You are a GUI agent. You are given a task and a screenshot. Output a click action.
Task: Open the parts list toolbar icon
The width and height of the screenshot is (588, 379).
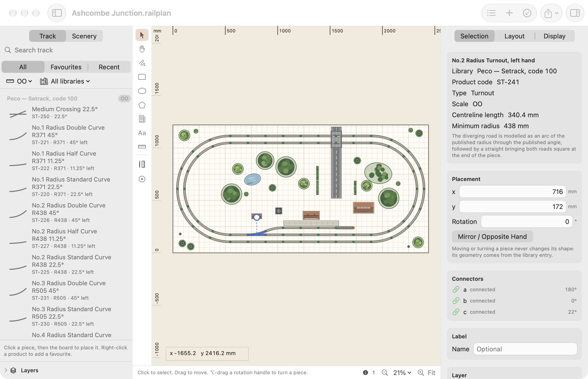[x=492, y=13]
